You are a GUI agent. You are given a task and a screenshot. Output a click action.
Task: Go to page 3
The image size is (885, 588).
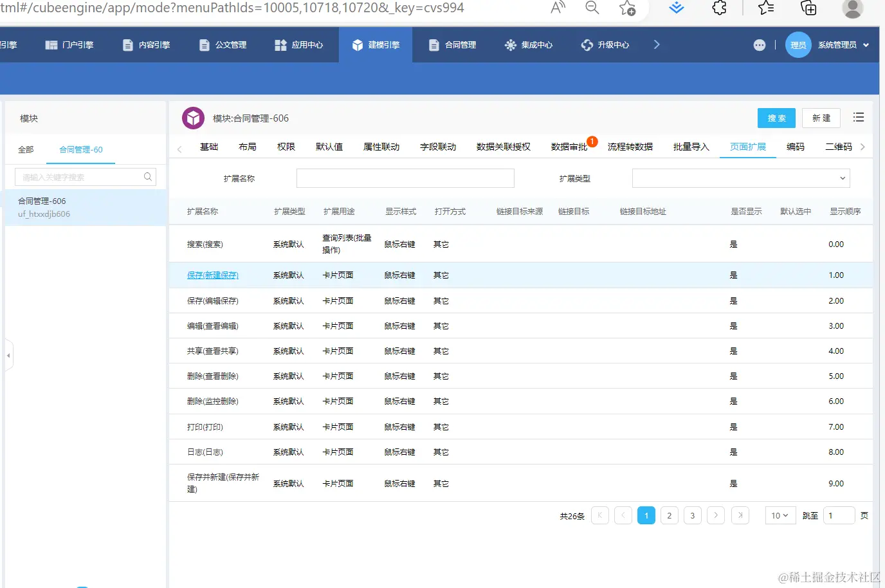pyautogui.click(x=693, y=515)
